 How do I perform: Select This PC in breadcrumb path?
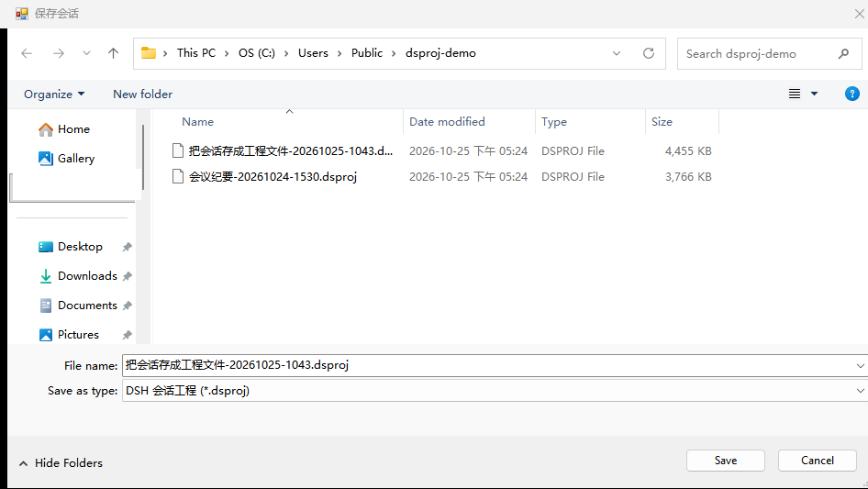(196, 53)
